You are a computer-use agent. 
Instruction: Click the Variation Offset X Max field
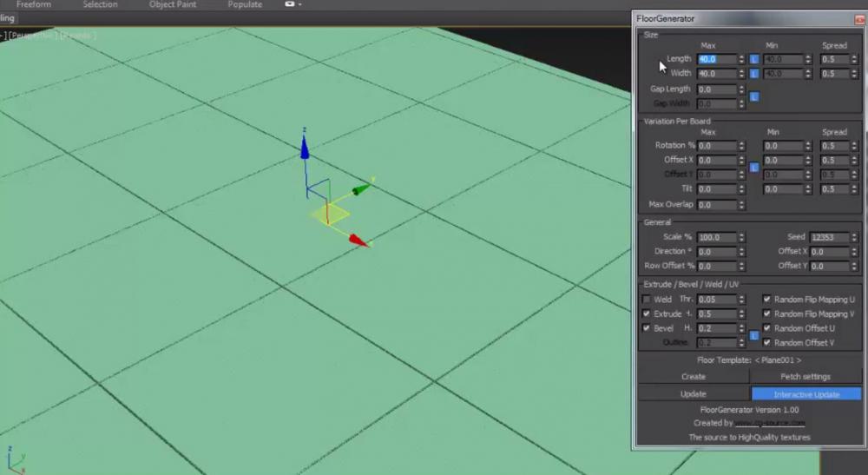tap(717, 161)
